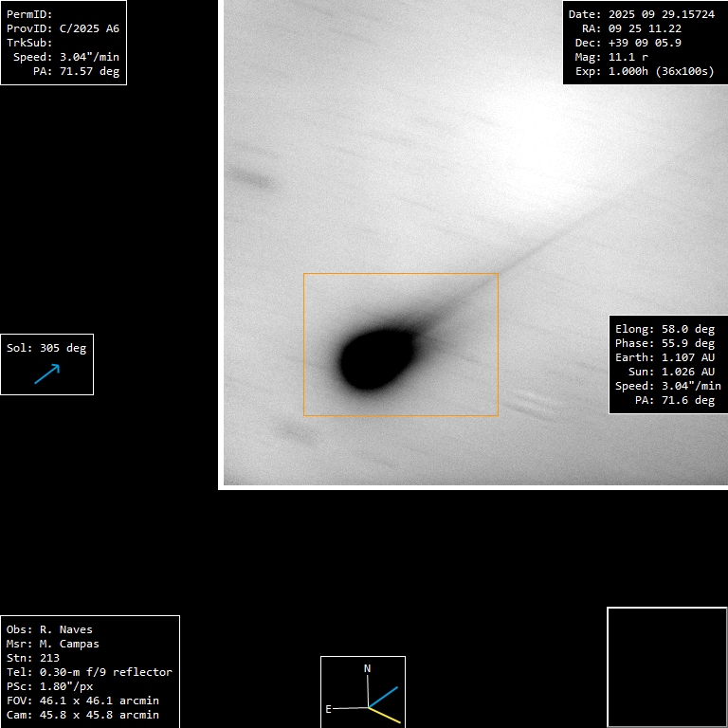Select the Obs: R. Naves line
Screen dimensions: 728x728
(x=49, y=629)
